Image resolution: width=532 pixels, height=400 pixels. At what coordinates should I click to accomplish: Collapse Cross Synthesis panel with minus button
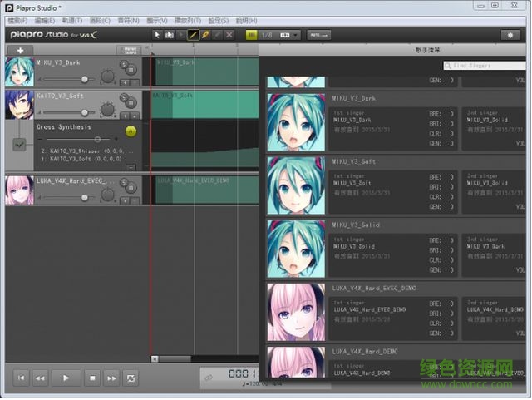tap(131, 167)
